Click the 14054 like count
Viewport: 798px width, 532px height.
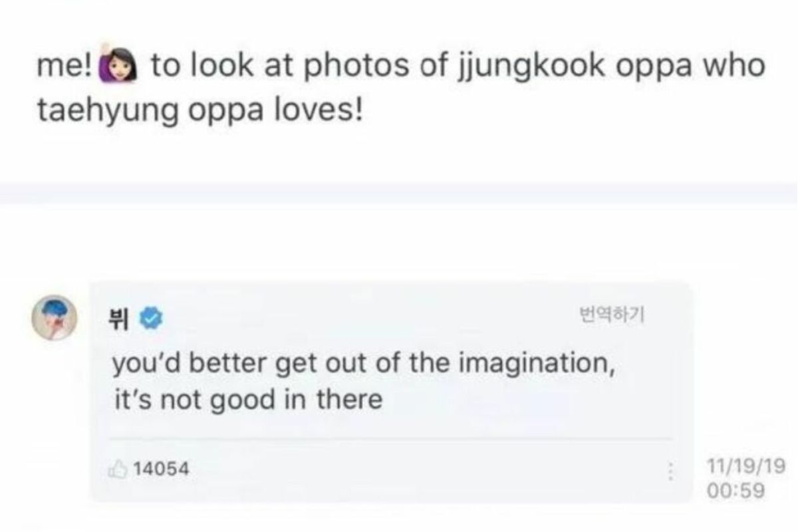162,469
